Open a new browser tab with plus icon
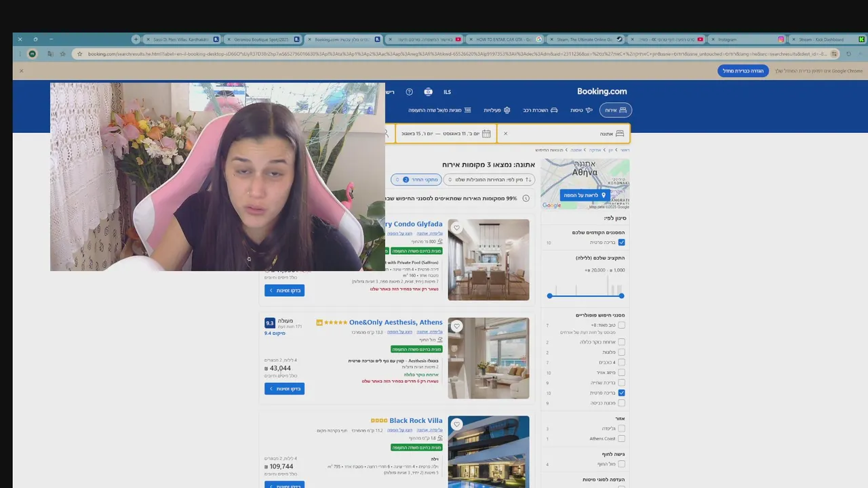Image resolution: width=868 pixels, height=488 pixels. [136, 39]
